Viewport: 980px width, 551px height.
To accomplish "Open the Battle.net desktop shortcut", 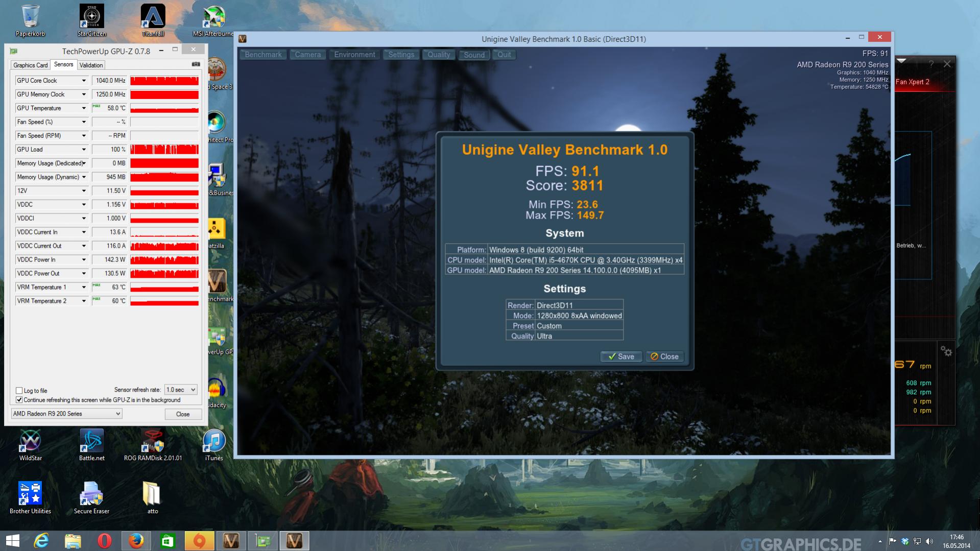I will 92,445.
